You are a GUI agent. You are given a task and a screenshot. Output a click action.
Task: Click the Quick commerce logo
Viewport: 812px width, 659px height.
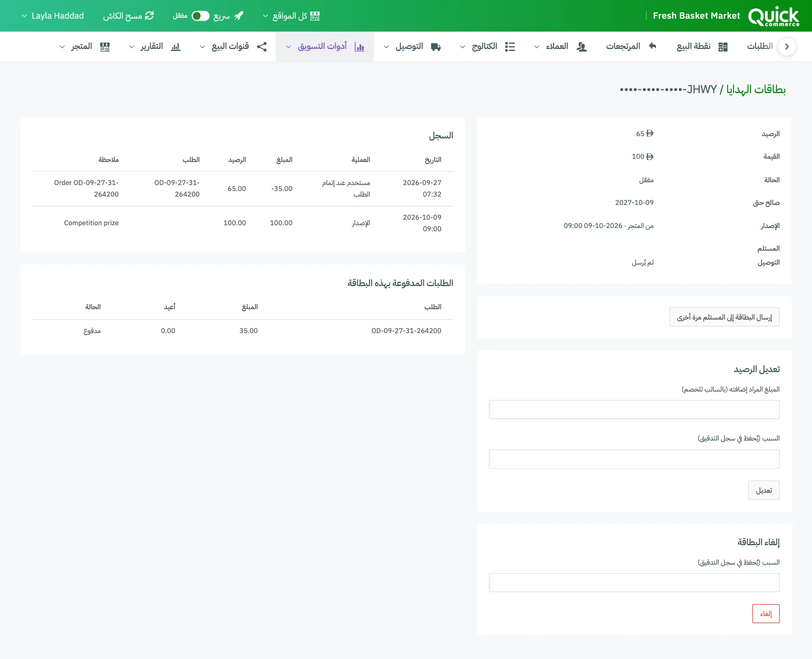coord(773,16)
